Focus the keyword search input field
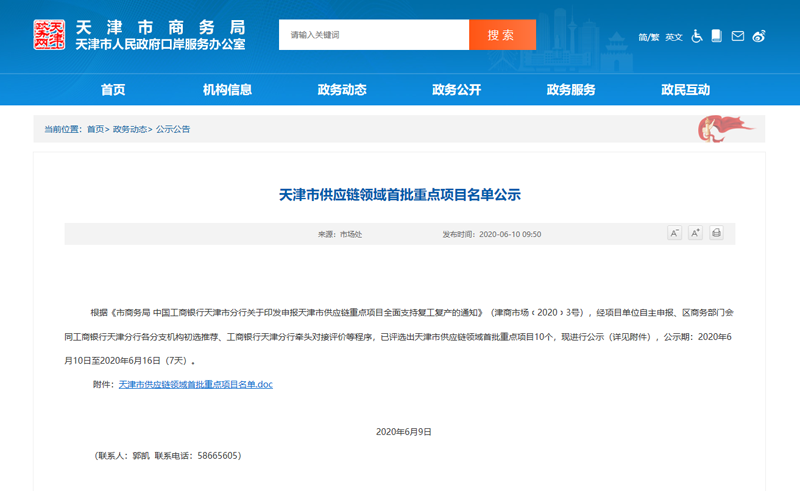This screenshot has width=800, height=491. (375, 35)
